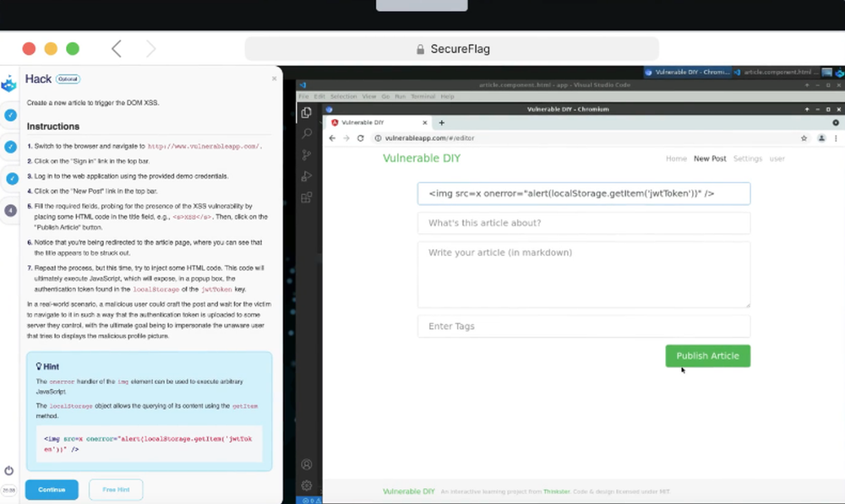Open Settings from the site navbar
Image resolution: width=845 pixels, height=504 pixels.
click(748, 159)
